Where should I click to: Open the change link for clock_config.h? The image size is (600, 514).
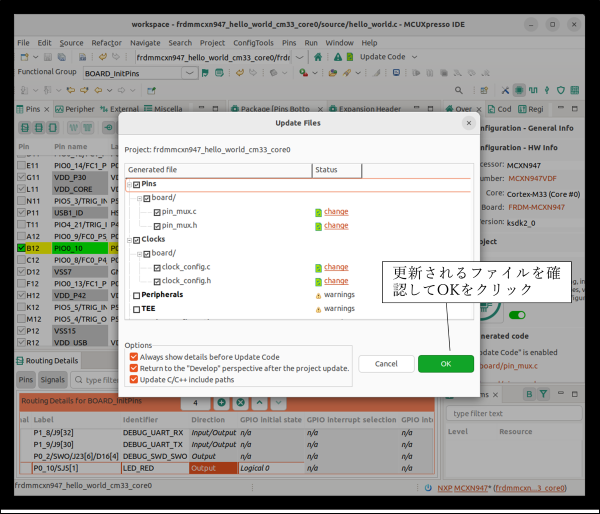(x=335, y=281)
